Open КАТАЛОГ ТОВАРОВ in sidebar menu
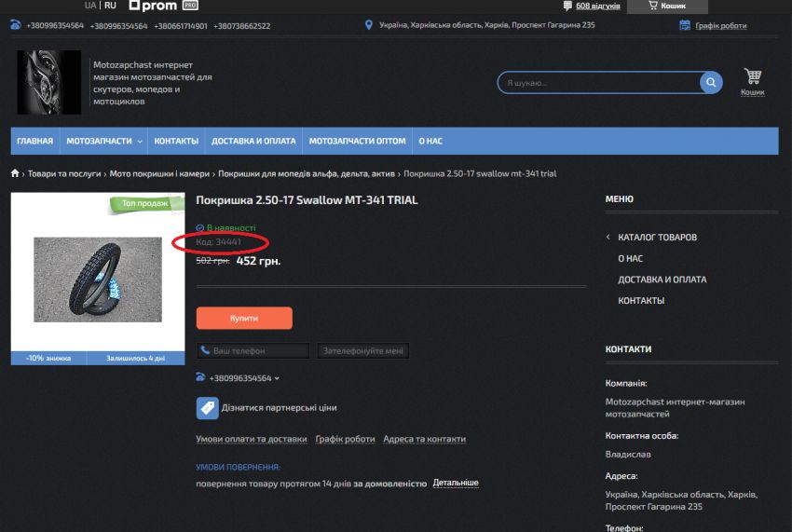The width and height of the screenshot is (792, 532). pos(657,238)
